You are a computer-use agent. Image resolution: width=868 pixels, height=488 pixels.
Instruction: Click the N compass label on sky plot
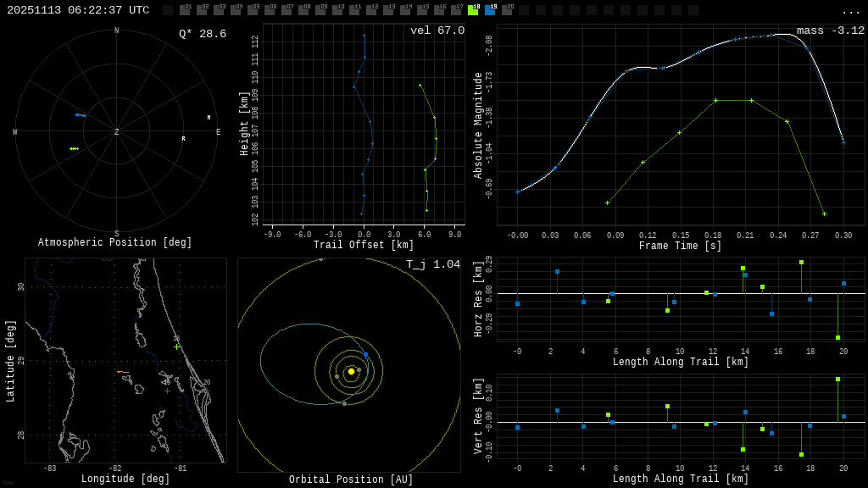pyautogui.click(x=116, y=30)
